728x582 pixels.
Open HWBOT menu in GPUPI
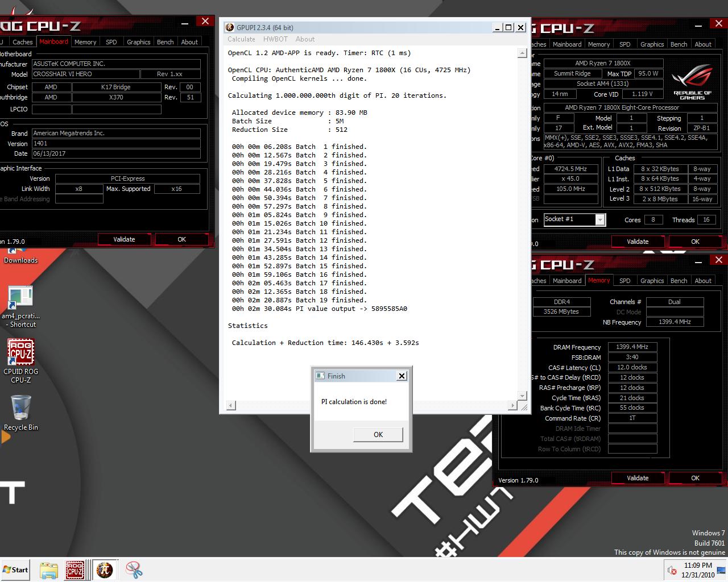pos(275,39)
